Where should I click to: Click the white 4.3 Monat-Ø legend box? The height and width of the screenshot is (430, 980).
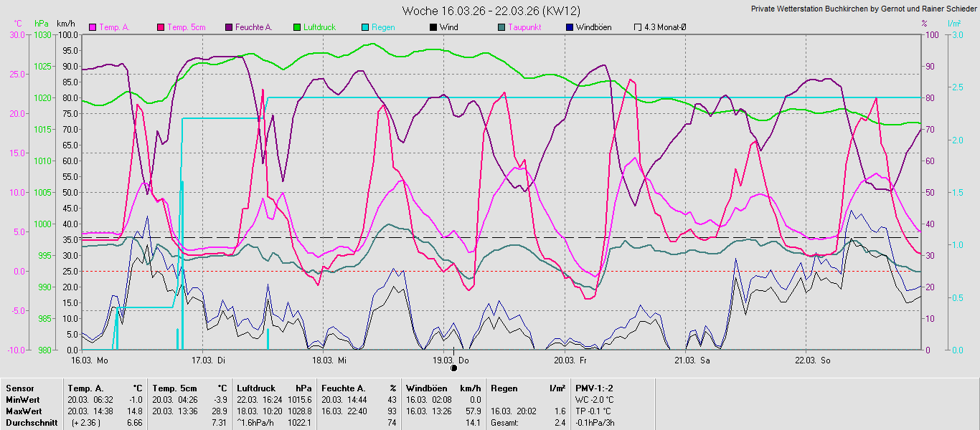(x=638, y=27)
